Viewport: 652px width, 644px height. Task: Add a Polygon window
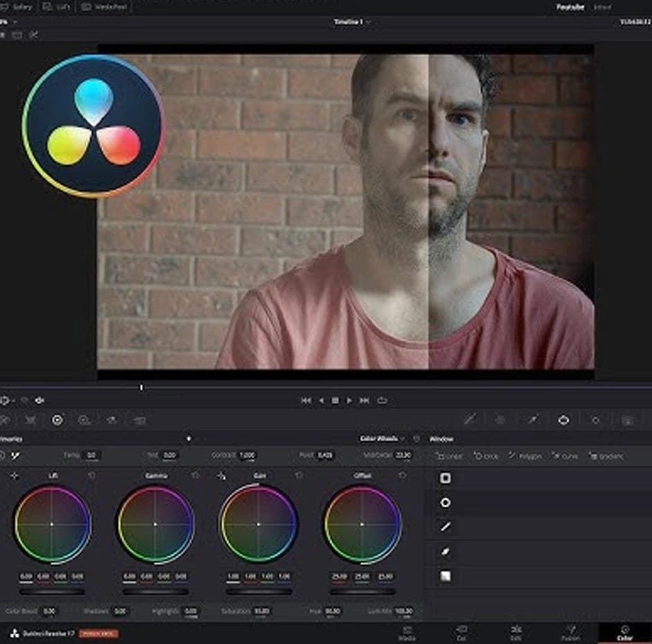(525, 456)
